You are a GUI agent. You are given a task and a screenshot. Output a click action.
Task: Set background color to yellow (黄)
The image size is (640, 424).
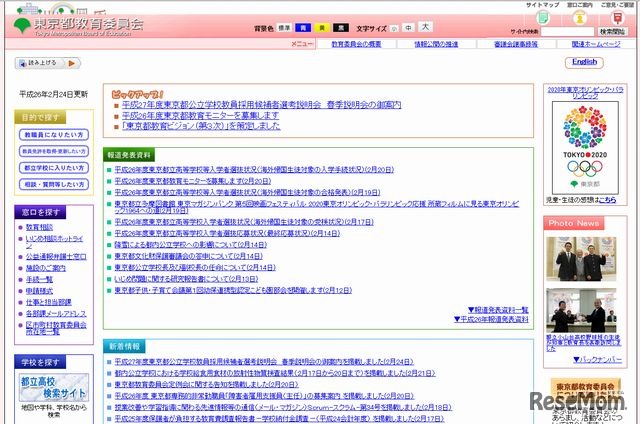click(x=322, y=28)
